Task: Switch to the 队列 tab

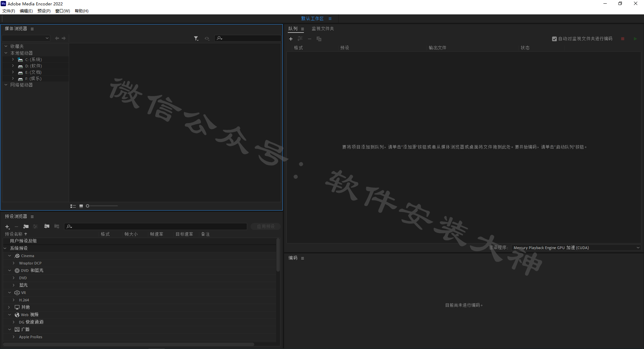Action: coord(293,29)
